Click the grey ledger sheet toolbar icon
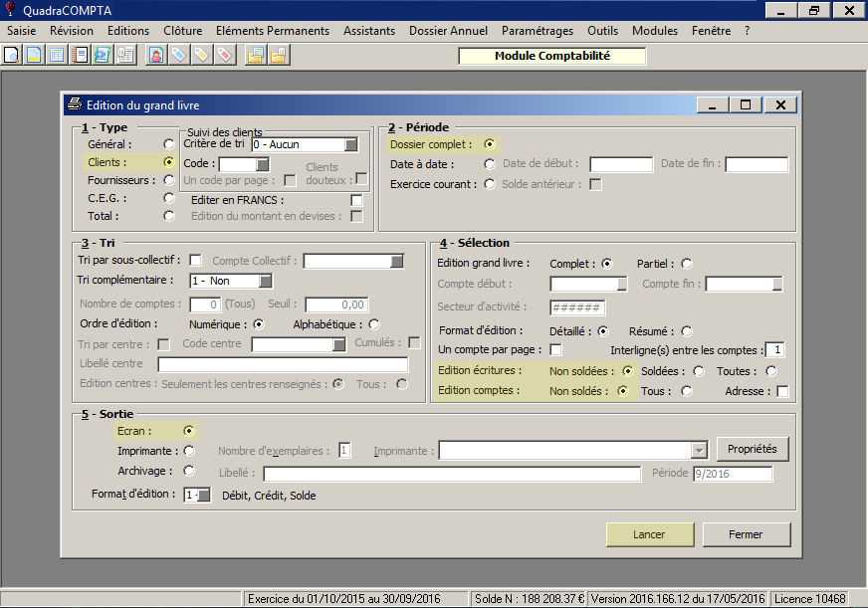Screen dimensions: 868x608 click(125, 56)
